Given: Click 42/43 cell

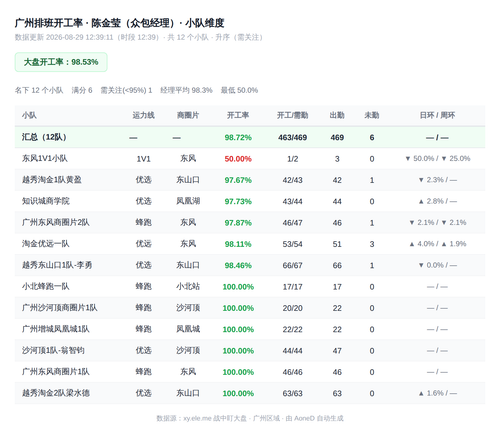Looking at the screenshot, I should [x=292, y=180].
